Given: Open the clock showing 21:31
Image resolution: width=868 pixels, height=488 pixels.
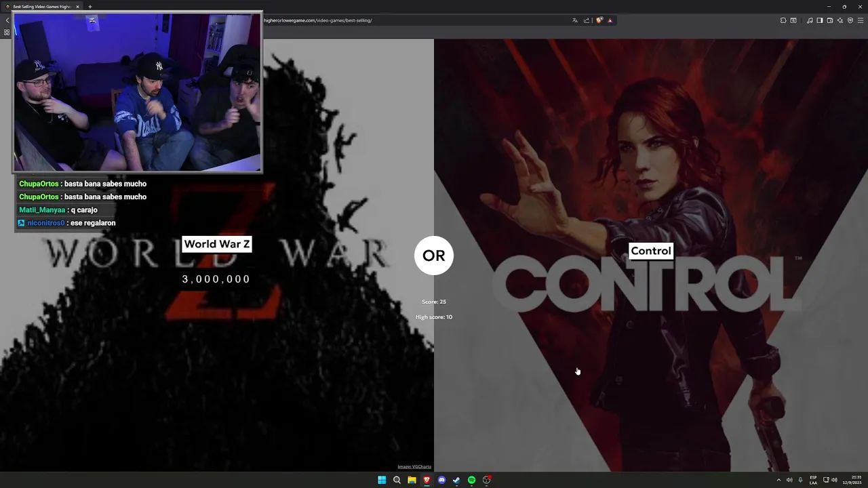Looking at the screenshot, I should point(852,480).
